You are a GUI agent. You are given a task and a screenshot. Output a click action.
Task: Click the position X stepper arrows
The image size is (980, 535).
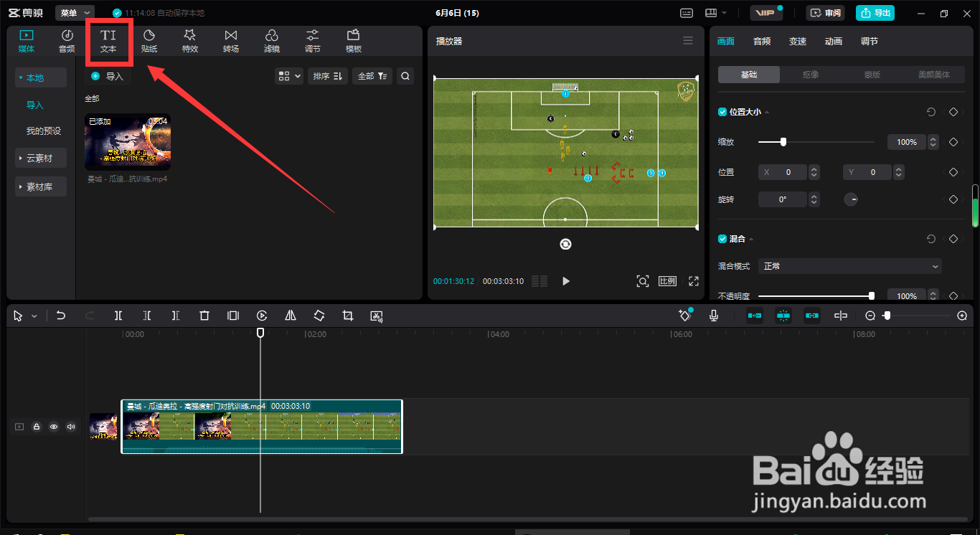click(814, 172)
